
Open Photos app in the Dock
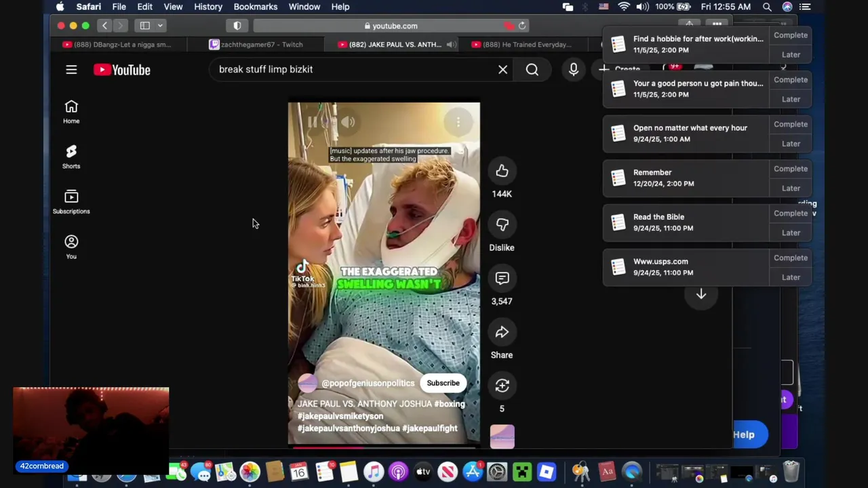coord(250,472)
